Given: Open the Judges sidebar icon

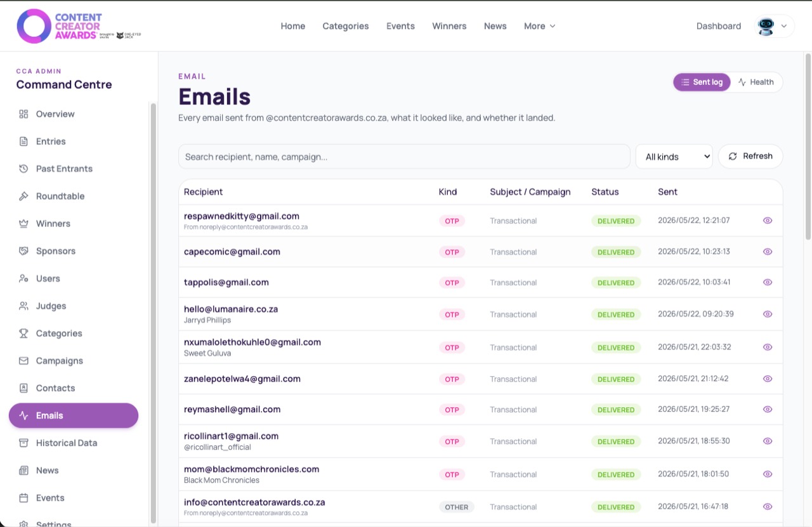Looking at the screenshot, I should click(x=23, y=306).
